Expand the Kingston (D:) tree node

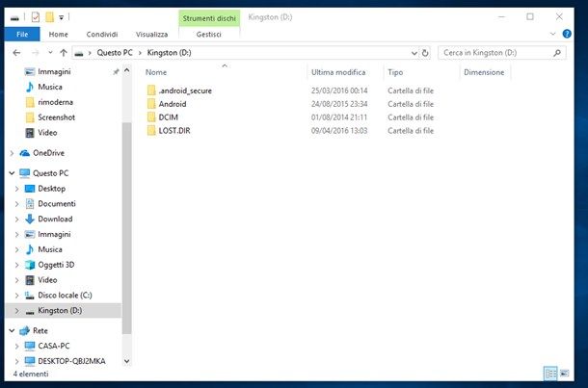point(16,310)
